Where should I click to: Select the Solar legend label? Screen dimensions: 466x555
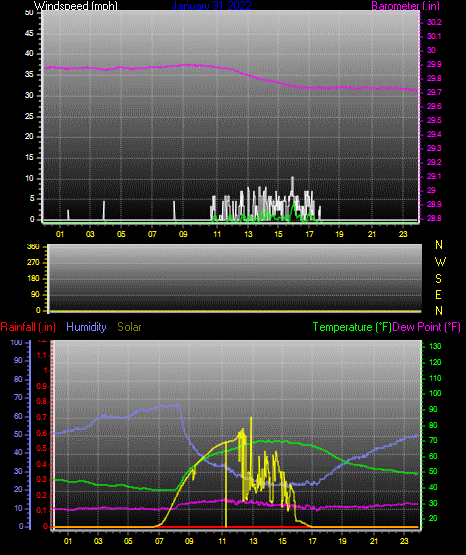coord(129,327)
